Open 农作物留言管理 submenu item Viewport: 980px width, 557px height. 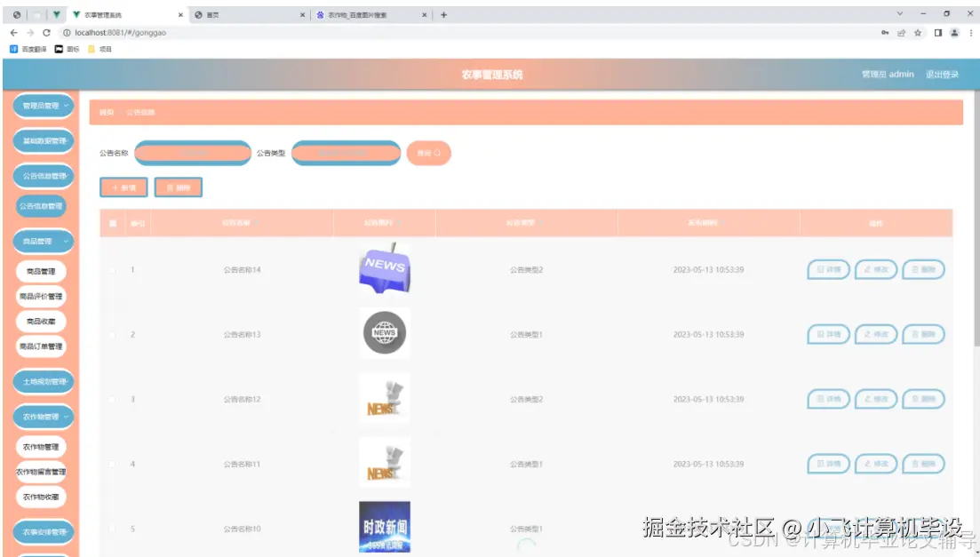pos(41,472)
